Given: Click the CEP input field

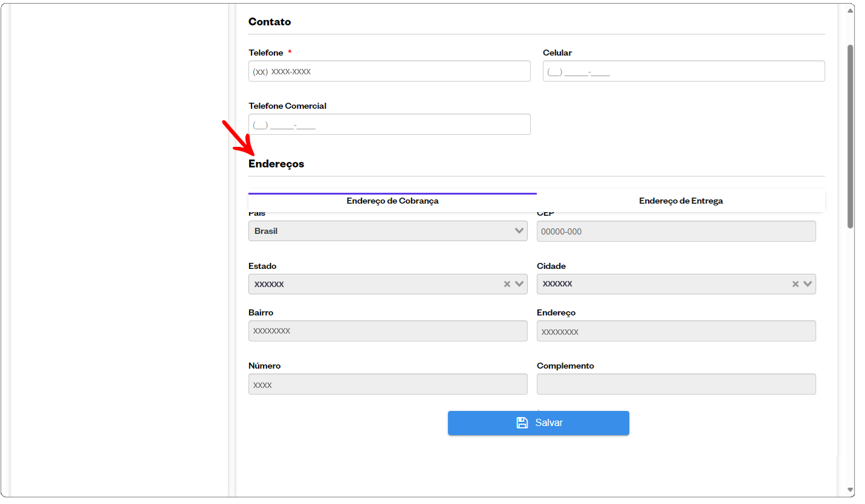Looking at the screenshot, I should tap(676, 231).
